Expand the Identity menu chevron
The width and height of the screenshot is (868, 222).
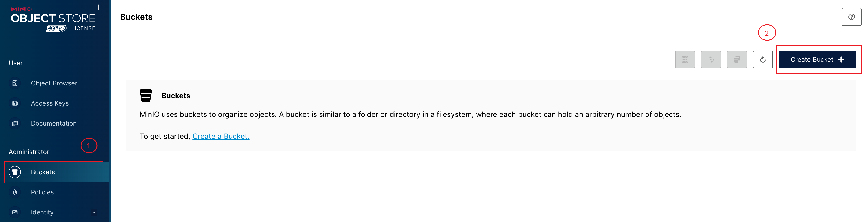tap(94, 212)
